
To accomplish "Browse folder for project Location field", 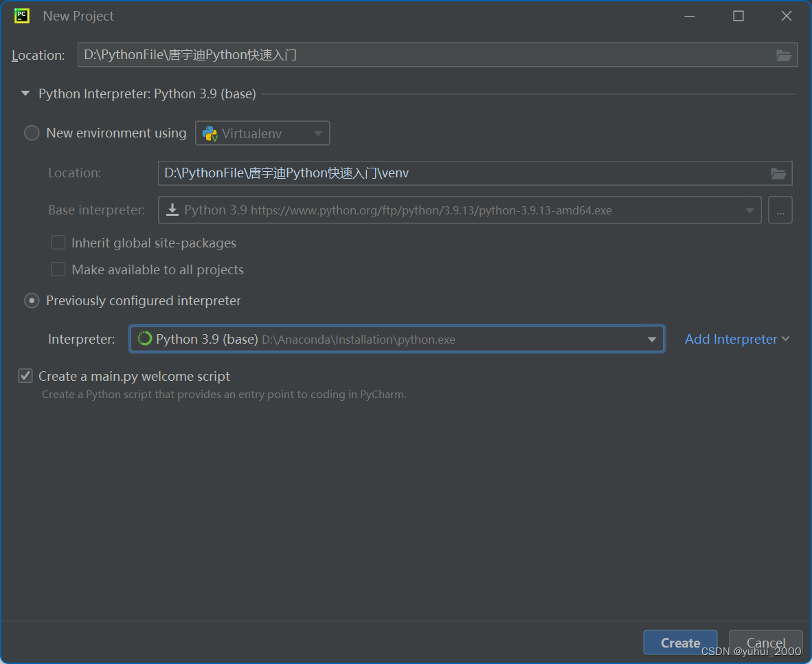I will coord(783,56).
